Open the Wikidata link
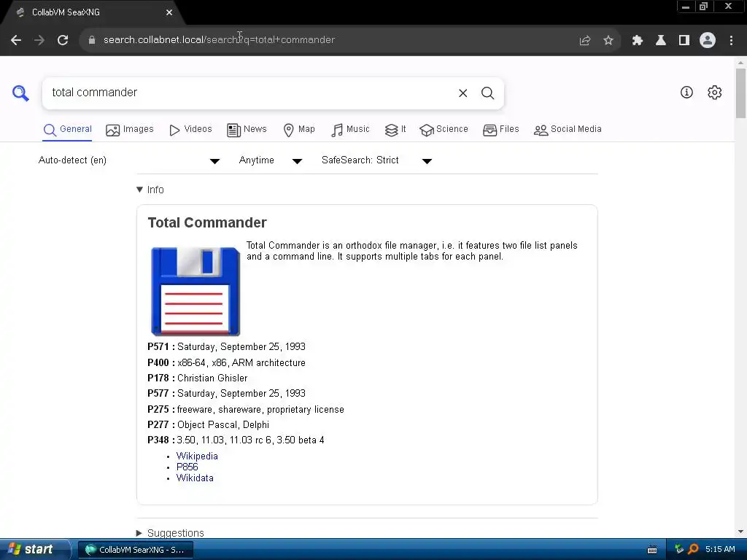The image size is (747, 560). [x=195, y=478]
